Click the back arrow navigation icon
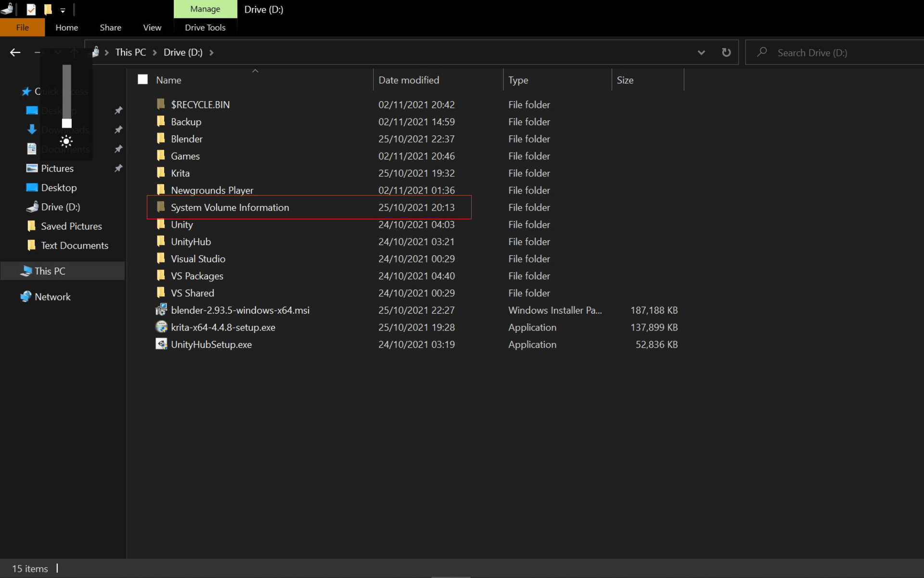This screenshot has height=578, width=924. point(15,53)
